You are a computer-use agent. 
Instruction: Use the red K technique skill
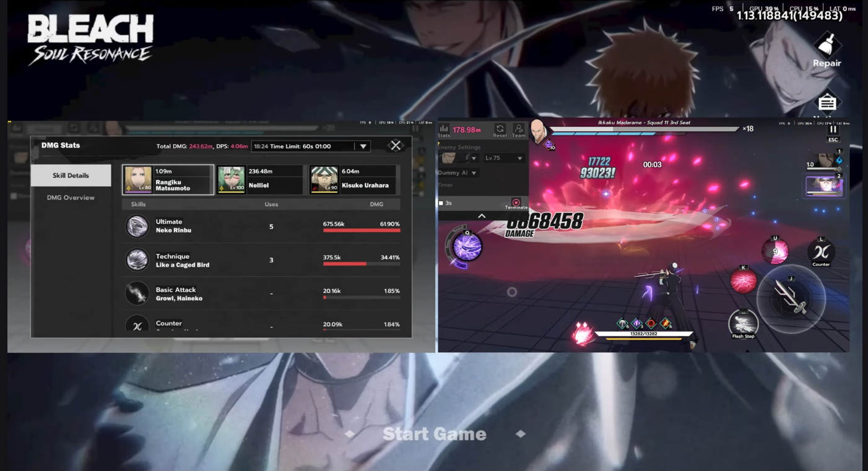tap(744, 280)
